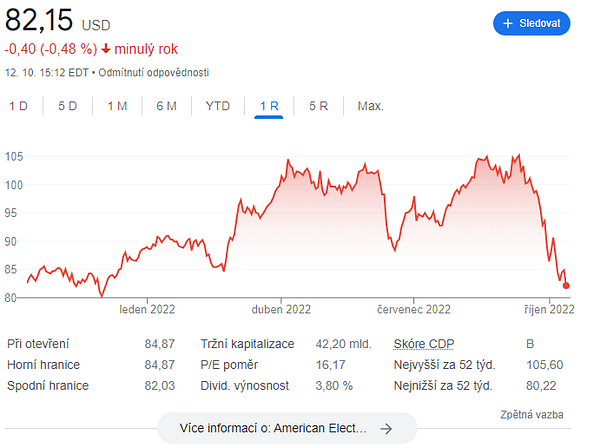This screenshot has width=600, height=447.
Task: Open the Odmítnutí odpovědnosti disclaimer link
Action: 154,73
